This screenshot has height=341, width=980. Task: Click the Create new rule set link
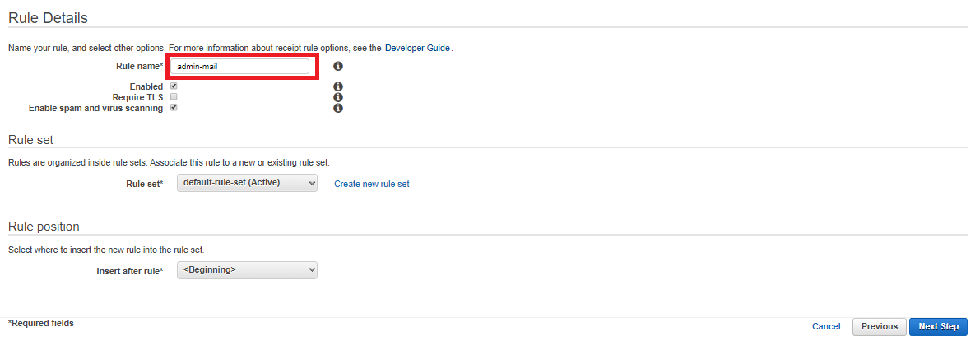pyautogui.click(x=372, y=184)
